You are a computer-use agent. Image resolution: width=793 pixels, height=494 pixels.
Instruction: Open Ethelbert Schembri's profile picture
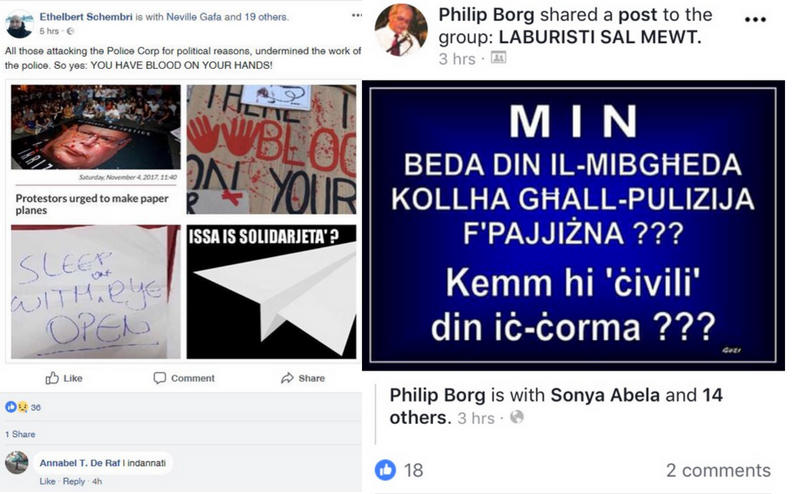(x=19, y=24)
